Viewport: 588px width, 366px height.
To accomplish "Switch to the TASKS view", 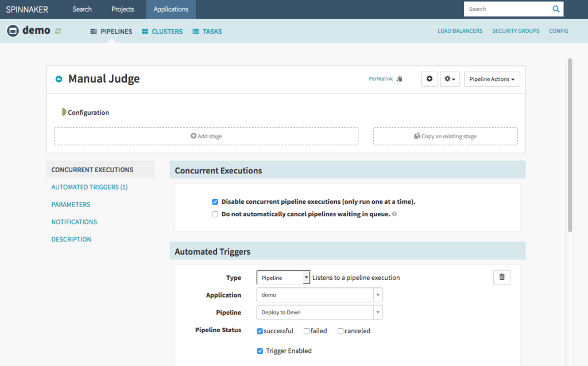I will click(207, 32).
